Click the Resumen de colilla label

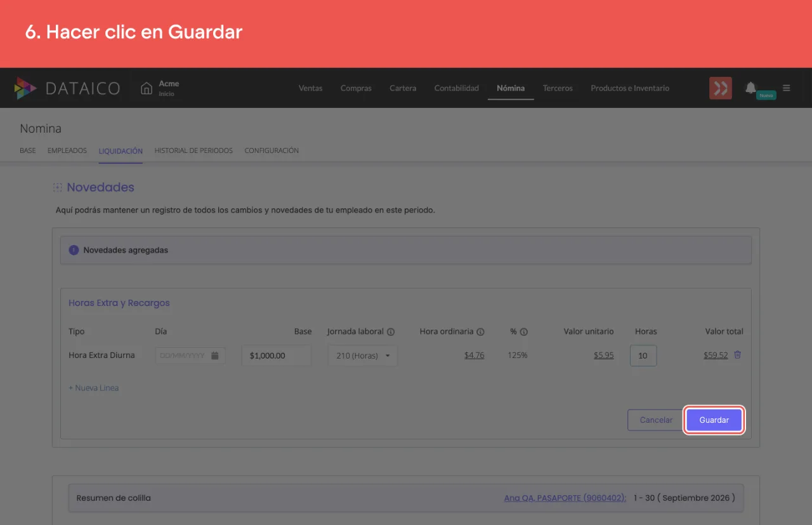(x=114, y=498)
